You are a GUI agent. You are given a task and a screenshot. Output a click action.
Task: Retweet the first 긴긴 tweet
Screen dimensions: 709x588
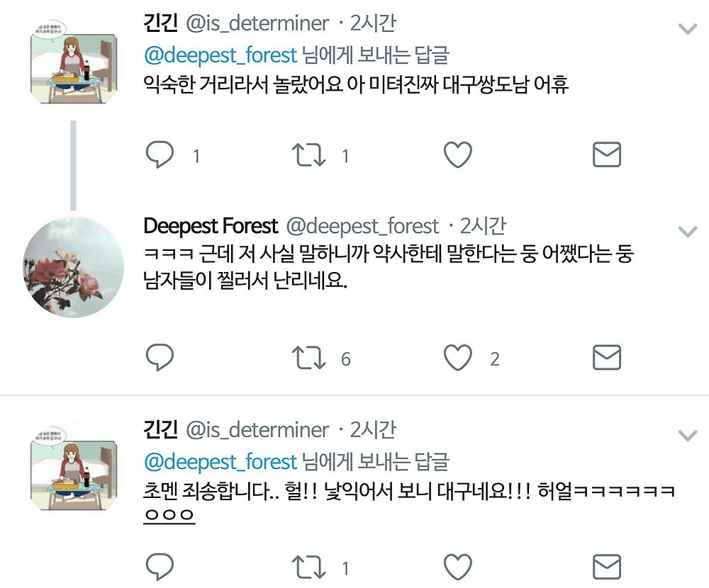point(308,155)
